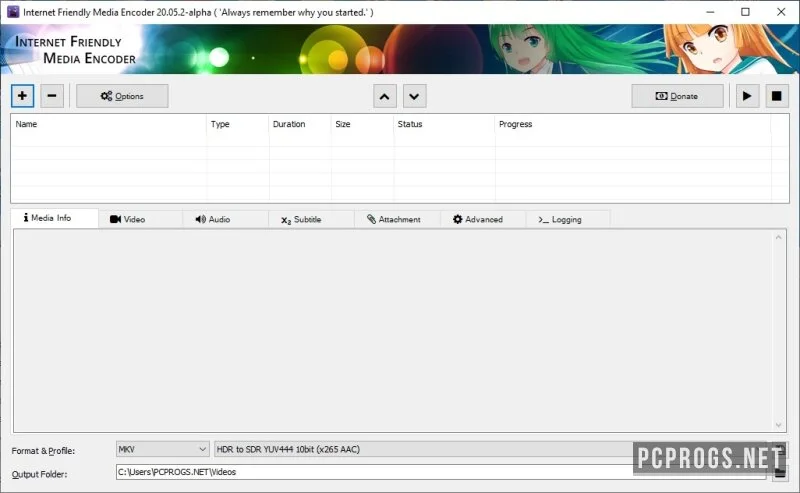Sort the list by Status column
This screenshot has height=493, width=800.
(444, 124)
